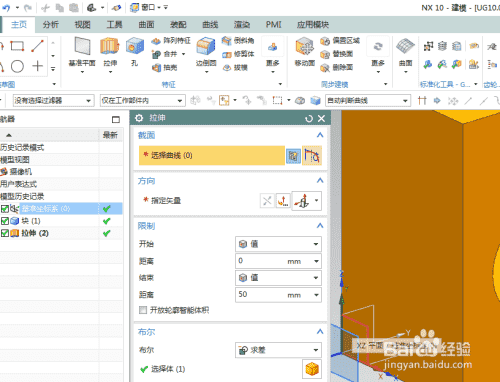Click the Datum Plane (基准平面) icon
The height and width of the screenshot is (382, 500).
82,47
